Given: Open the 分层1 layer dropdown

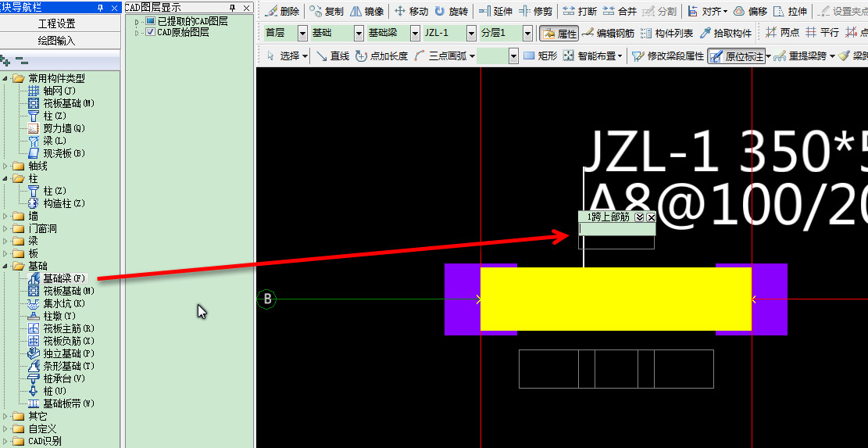Looking at the screenshot, I should [527, 33].
